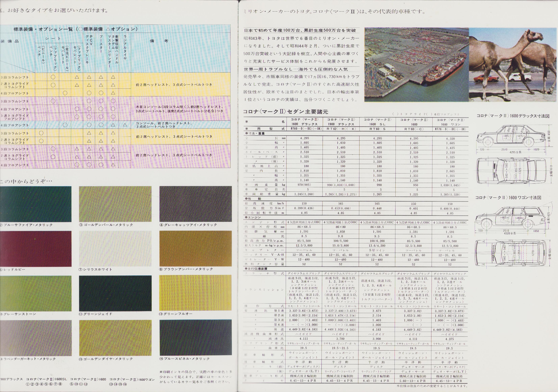This screenshot has width=558, height=392.
Task: Click the 木目コンソール remarks note
Action: pyautogui.click(x=179, y=109)
